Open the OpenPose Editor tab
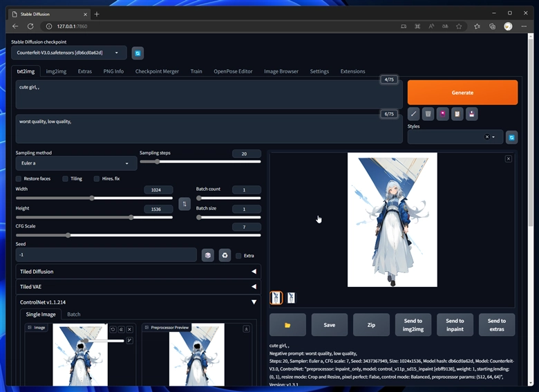The height and width of the screenshot is (392, 539). click(x=233, y=71)
